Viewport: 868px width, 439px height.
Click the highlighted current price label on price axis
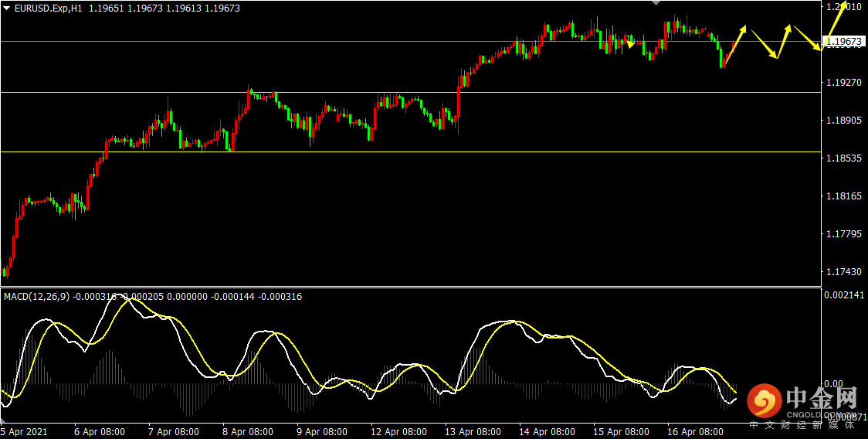coord(843,42)
